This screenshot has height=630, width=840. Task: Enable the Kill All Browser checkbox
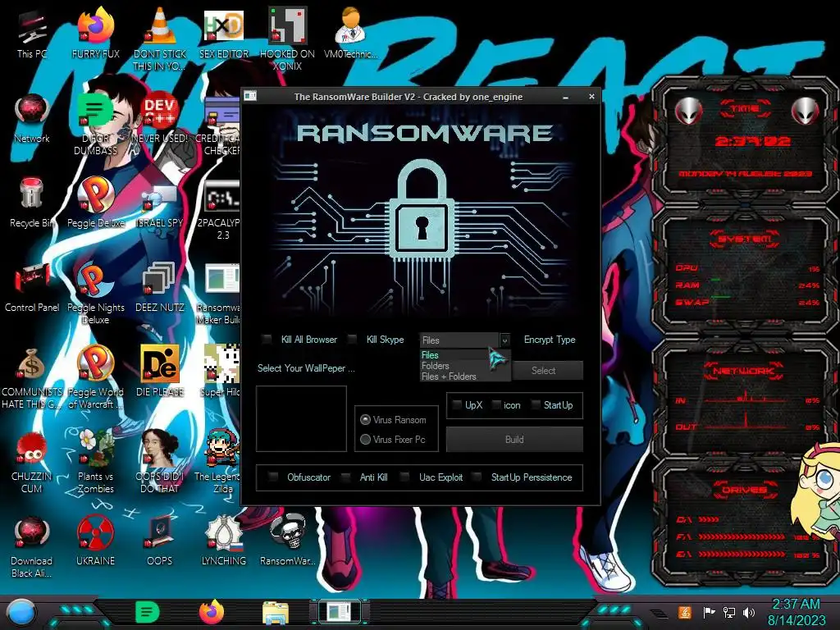(267, 339)
